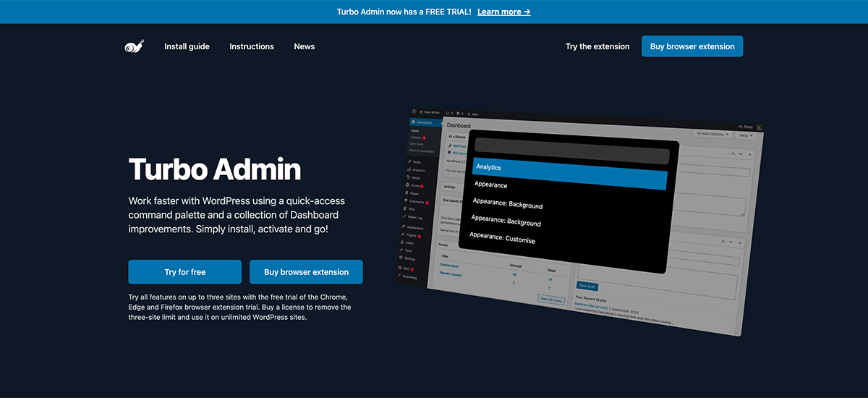Open the News menu item

pos(304,46)
